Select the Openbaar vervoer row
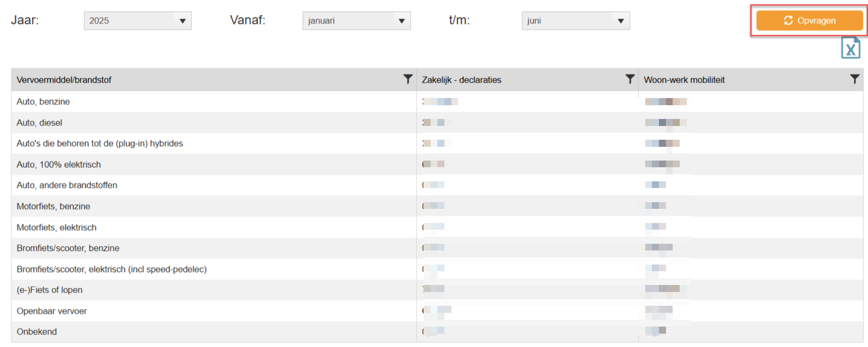Image resolution: width=868 pixels, height=347 pixels. (x=437, y=311)
